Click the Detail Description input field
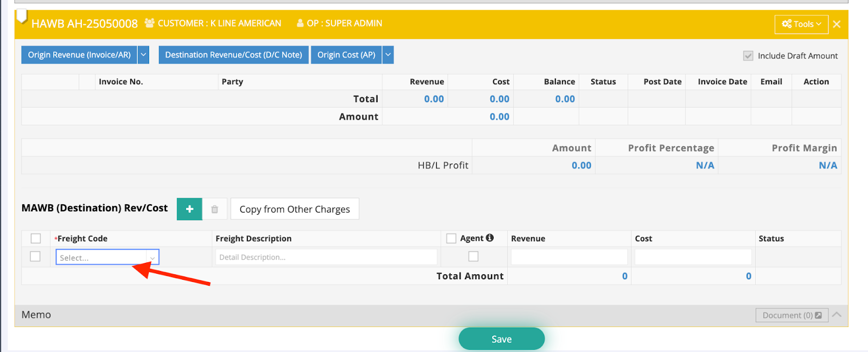The width and height of the screenshot is (868, 352). pyautogui.click(x=326, y=257)
